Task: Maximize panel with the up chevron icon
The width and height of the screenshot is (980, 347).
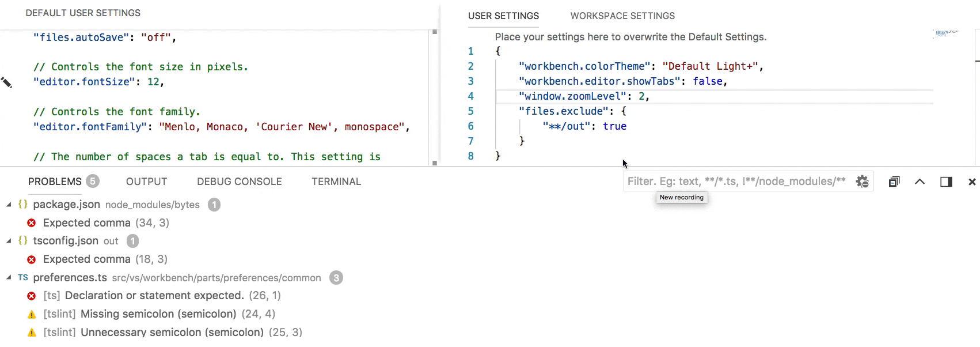Action: pyautogui.click(x=920, y=182)
